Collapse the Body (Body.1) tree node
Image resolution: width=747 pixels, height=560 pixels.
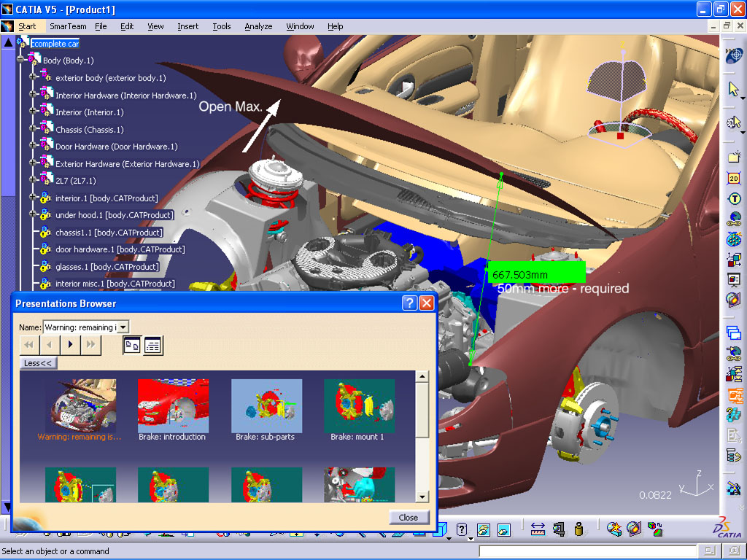click(21, 60)
